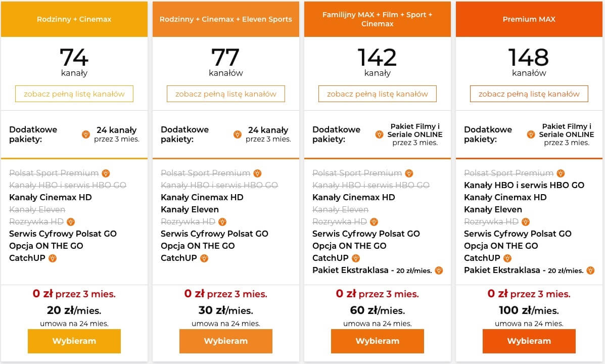The image size is (605, 364).
Task: View full channel list for 77 kanałów plan
Action: tap(226, 94)
